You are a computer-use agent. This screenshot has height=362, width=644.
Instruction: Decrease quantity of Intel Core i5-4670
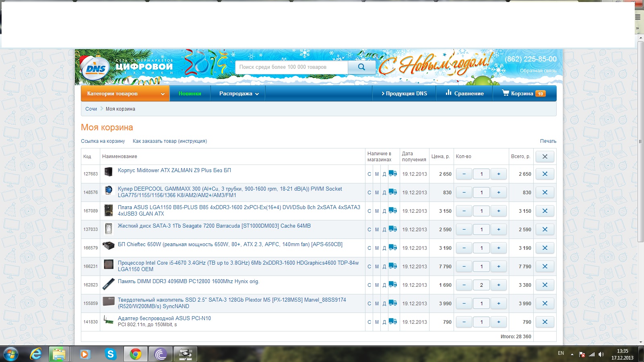click(x=464, y=266)
